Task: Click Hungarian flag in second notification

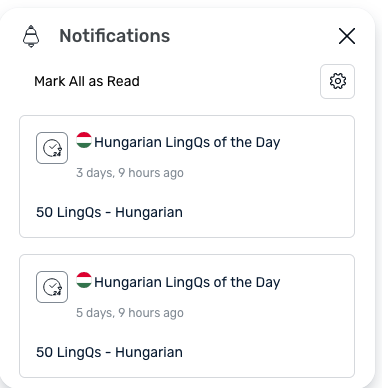Action: [84, 280]
